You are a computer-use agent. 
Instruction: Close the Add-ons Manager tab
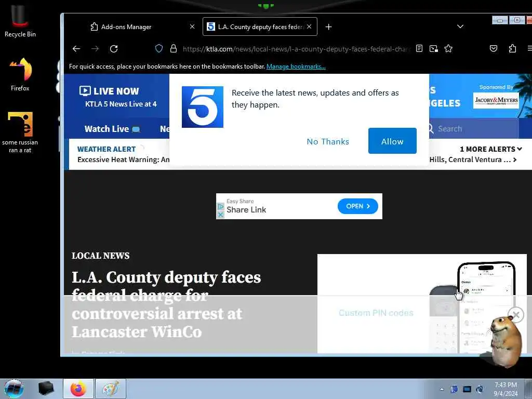click(x=192, y=26)
